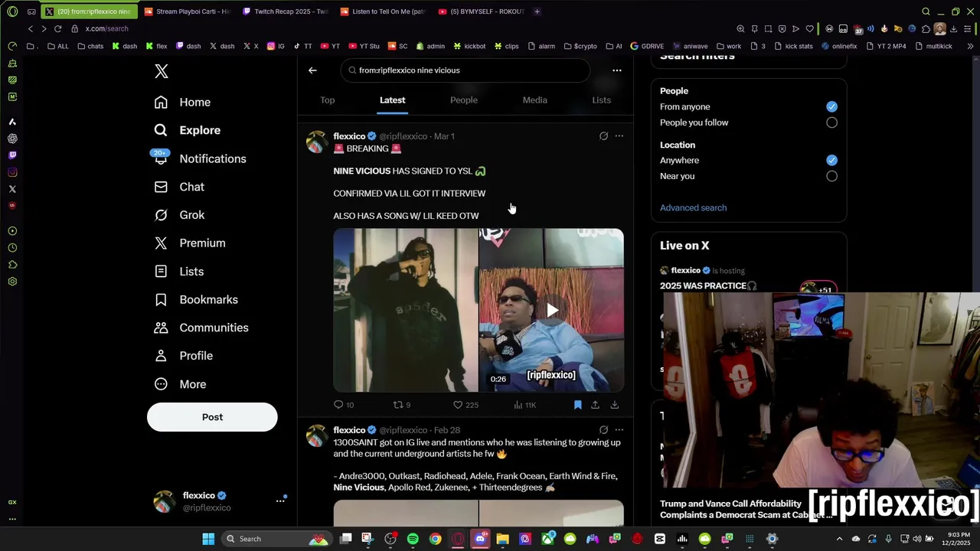Open Communities in the X sidebar
The width and height of the screenshot is (980, 551).
(201, 328)
